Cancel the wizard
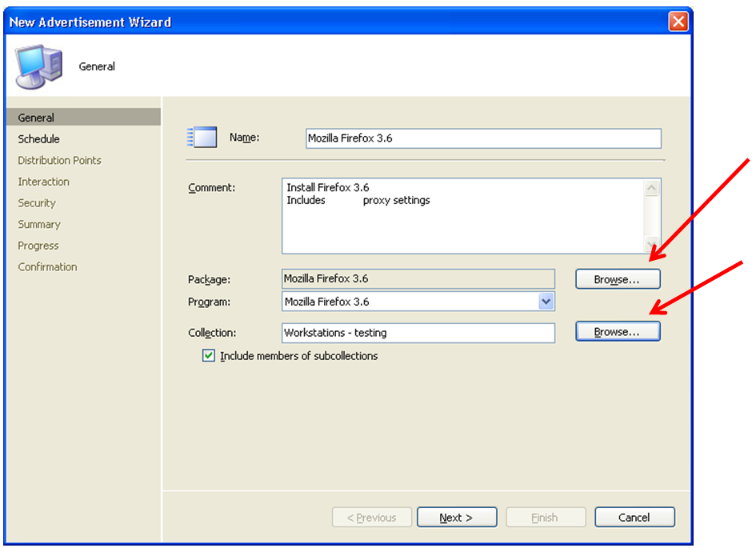The image size is (756, 548). [x=634, y=517]
